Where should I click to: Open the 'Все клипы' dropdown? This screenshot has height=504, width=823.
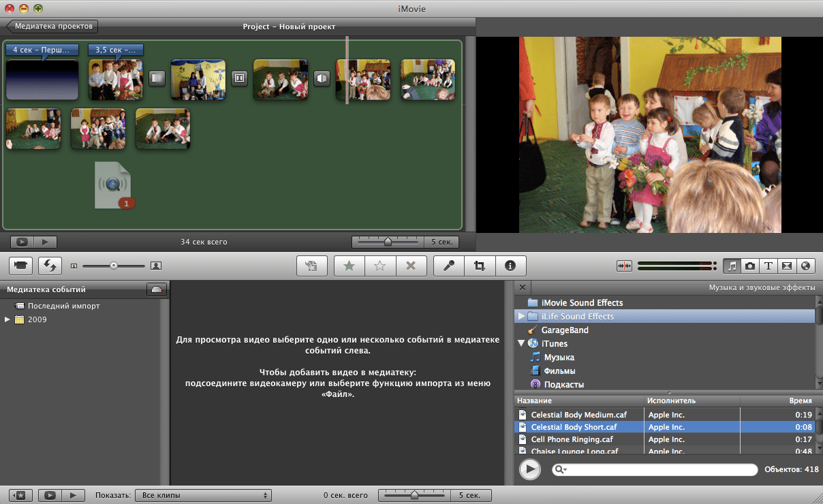tap(203, 495)
